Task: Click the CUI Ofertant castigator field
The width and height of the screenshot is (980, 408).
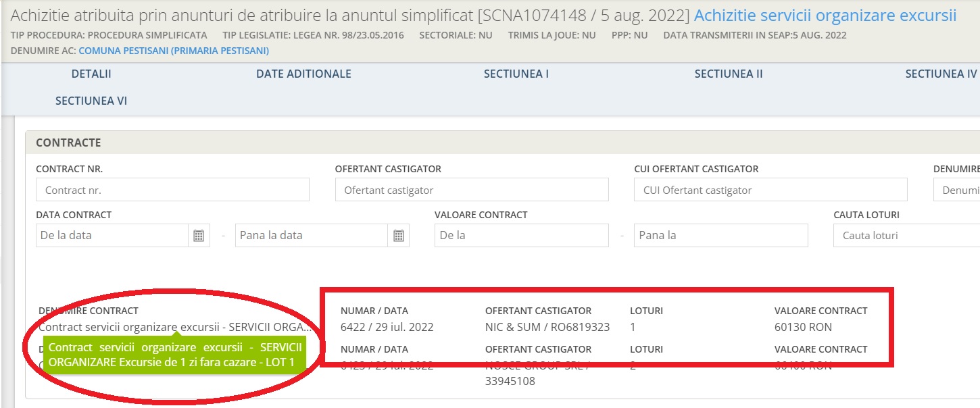Action: coord(770,190)
